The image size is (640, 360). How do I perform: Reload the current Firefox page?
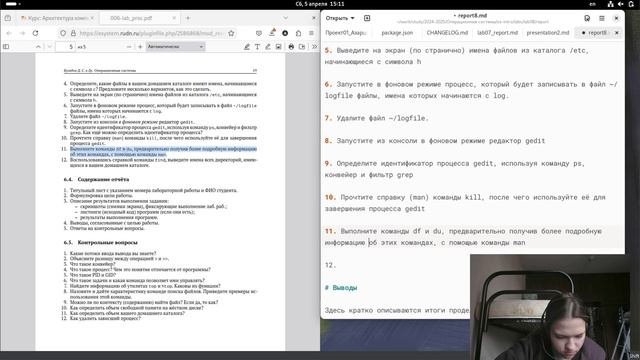click(36, 33)
